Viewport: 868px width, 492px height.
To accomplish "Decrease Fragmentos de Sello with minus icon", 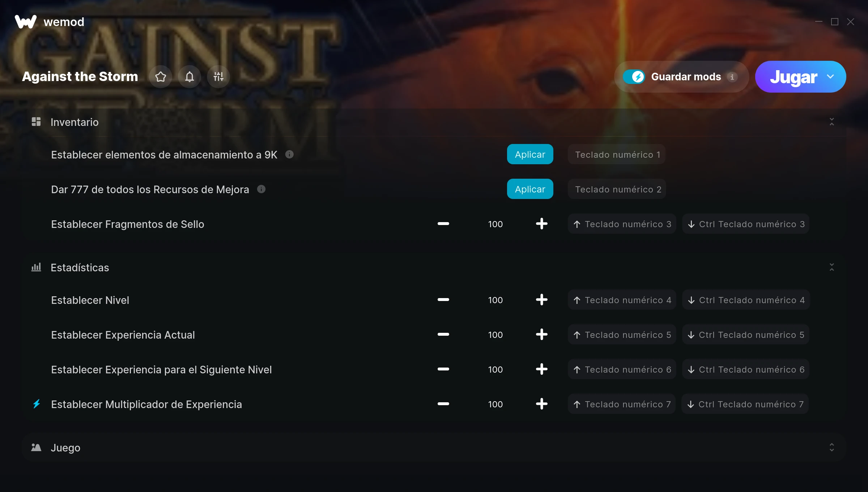I will [443, 224].
